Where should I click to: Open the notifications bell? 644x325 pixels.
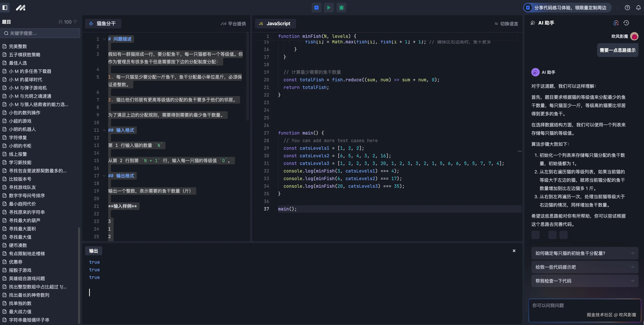(x=638, y=8)
